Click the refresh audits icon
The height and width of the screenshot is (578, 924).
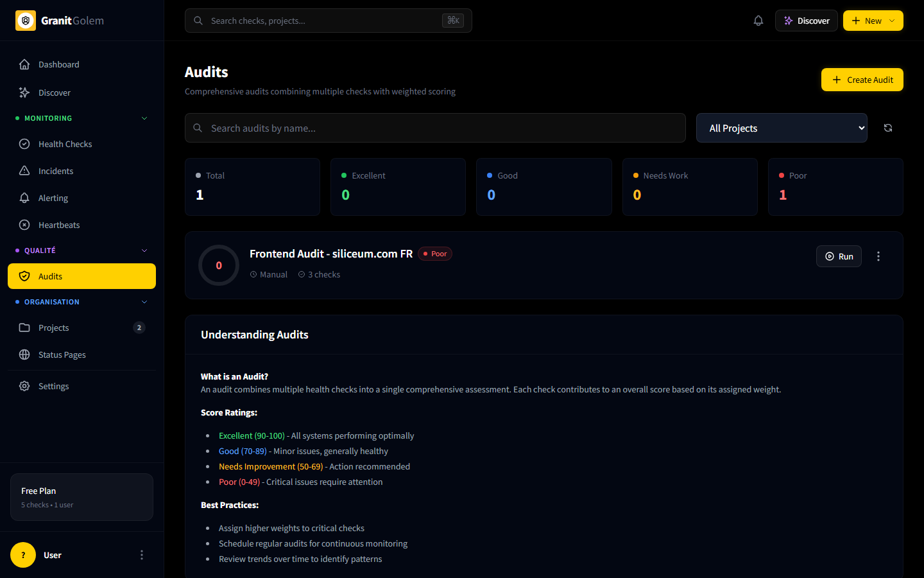coord(888,128)
